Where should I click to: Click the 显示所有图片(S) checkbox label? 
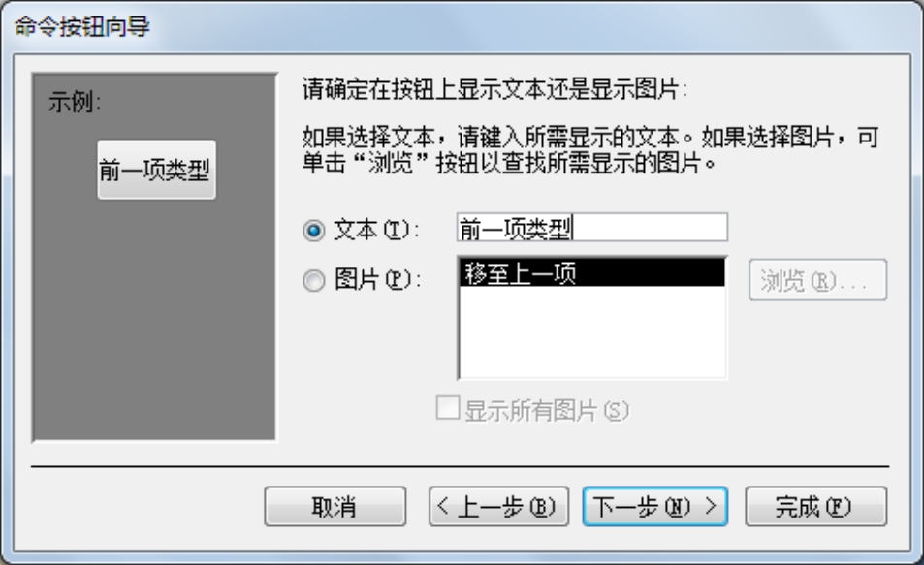tap(547, 411)
